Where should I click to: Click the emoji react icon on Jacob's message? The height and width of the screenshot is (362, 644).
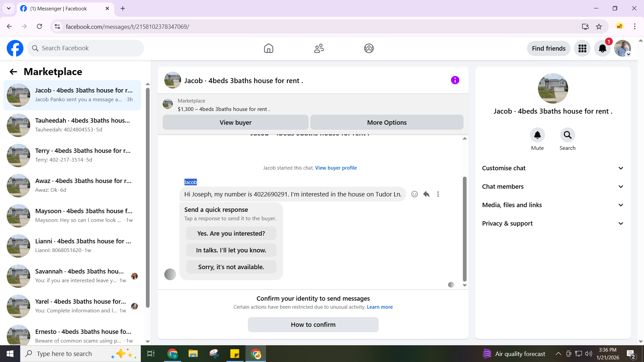(x=415, y=194)
